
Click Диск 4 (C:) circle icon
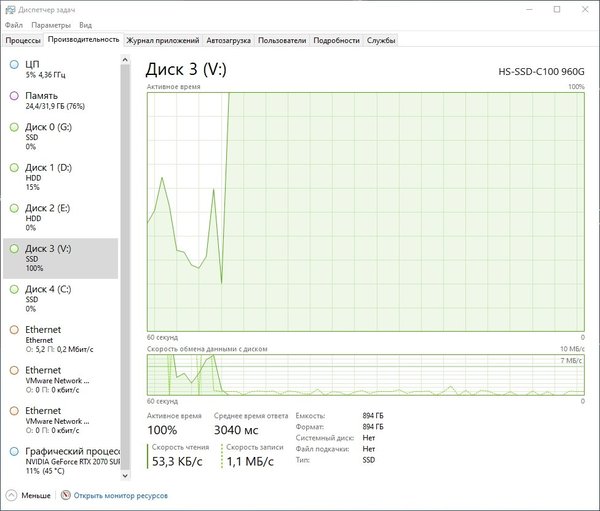[14, 289]
